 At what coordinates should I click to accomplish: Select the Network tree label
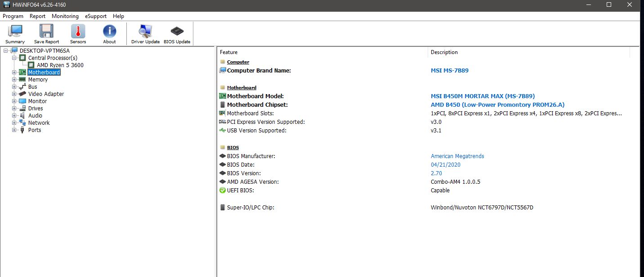tap(39, 123)
